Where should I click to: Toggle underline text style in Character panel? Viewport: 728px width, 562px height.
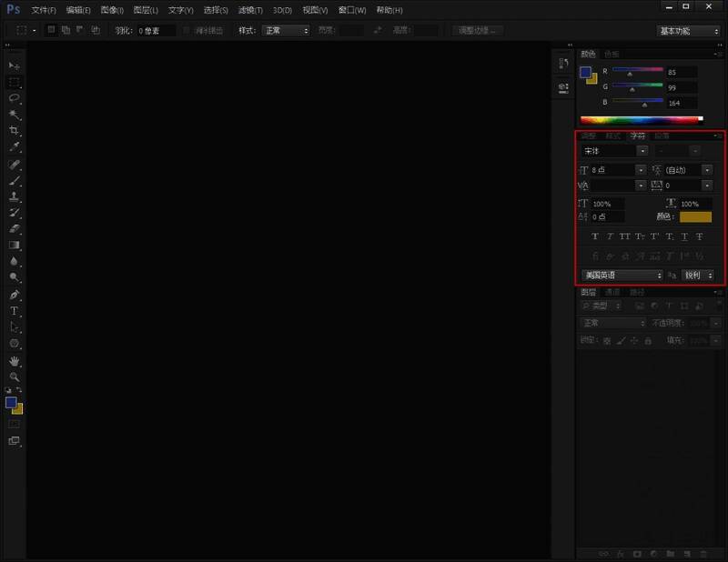(683, 236)
